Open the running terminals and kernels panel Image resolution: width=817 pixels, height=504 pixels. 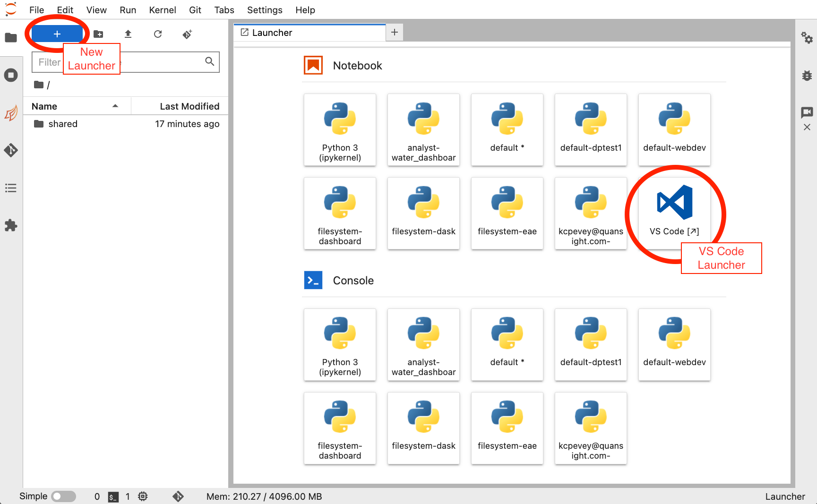click(x=11, y=75)
